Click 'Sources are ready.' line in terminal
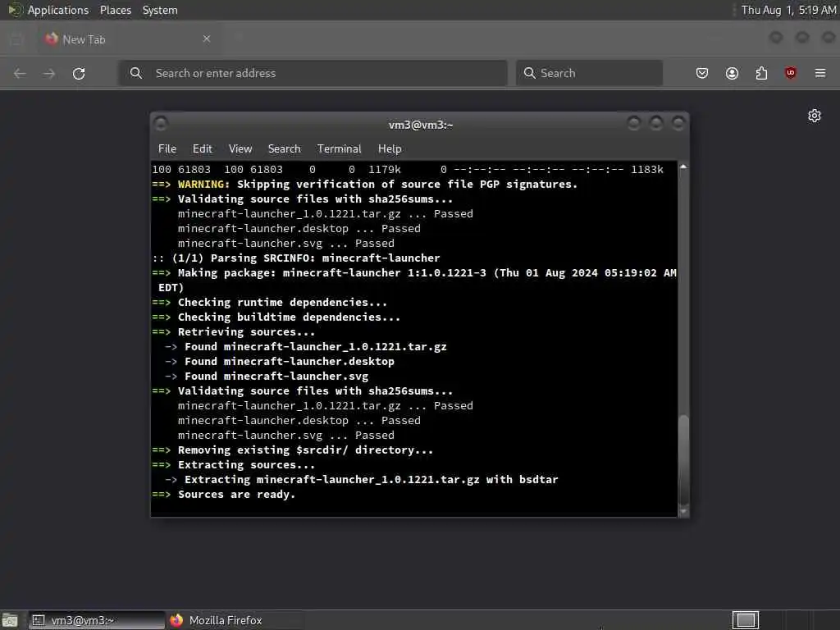840x630 pixels. tap(223, 495)
